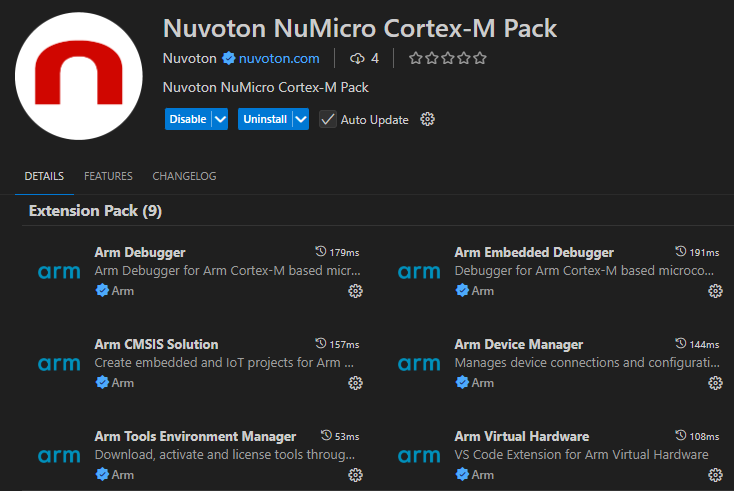This screenshot has width=734, height=491.
Task: Click Arm Debugger activation time icon
Action: [321, 251]
